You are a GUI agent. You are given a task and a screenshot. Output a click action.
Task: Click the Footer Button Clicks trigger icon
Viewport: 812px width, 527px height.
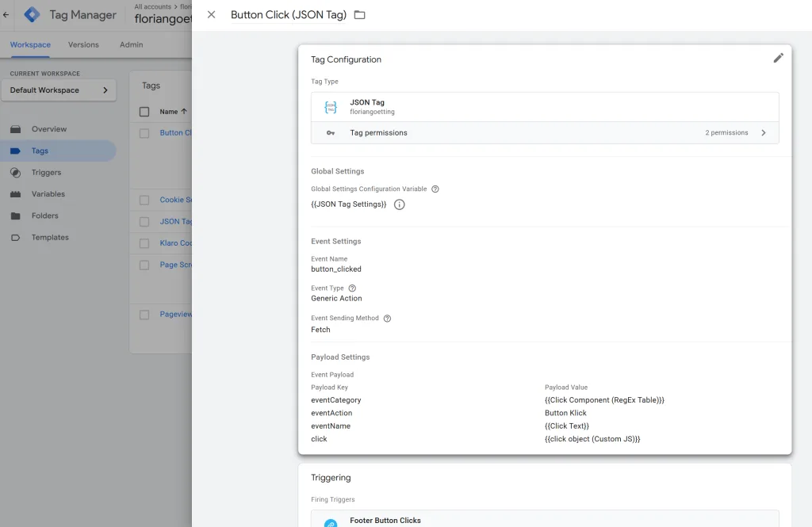click(x=331, y=523)
